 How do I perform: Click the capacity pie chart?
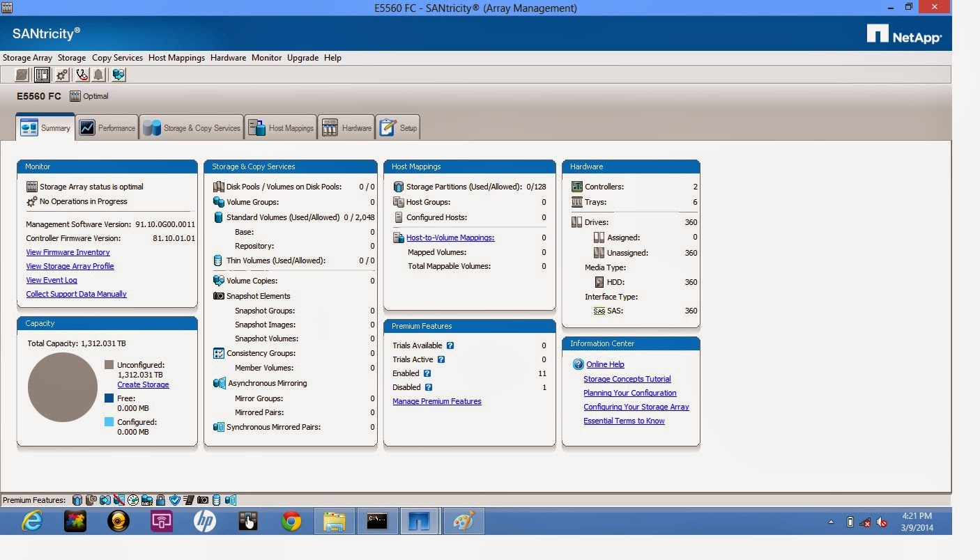click(62, 387)
